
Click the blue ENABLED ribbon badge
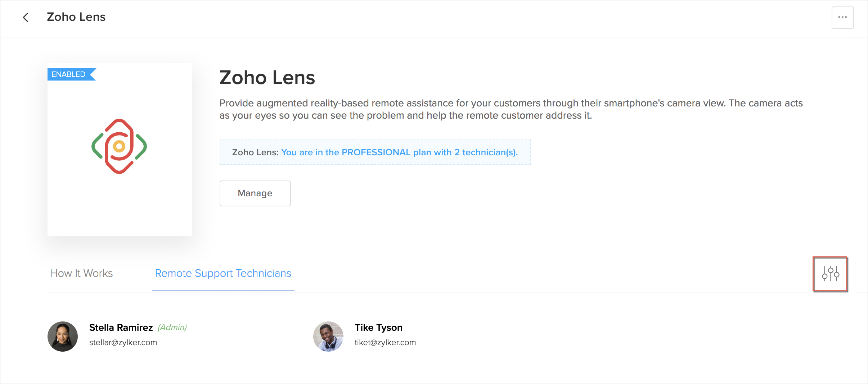coord(69,74)
